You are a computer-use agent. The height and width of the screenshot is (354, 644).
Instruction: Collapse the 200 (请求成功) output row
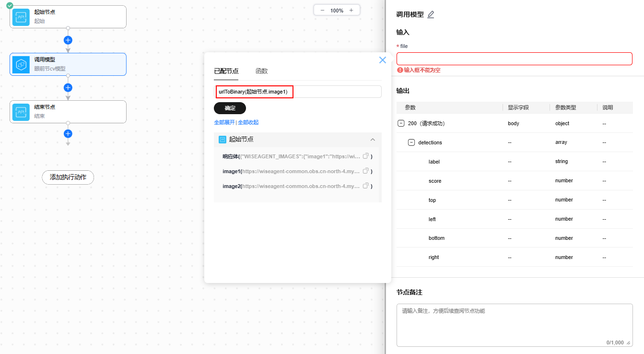point(401,123)
